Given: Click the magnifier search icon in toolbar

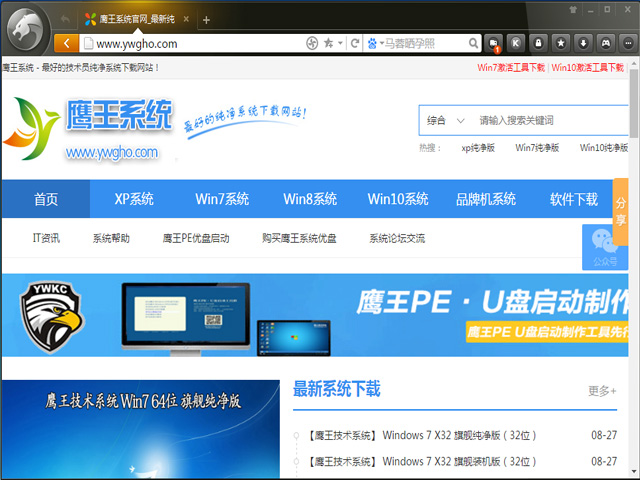Looking at the screenshot, I should pos(473,43).
